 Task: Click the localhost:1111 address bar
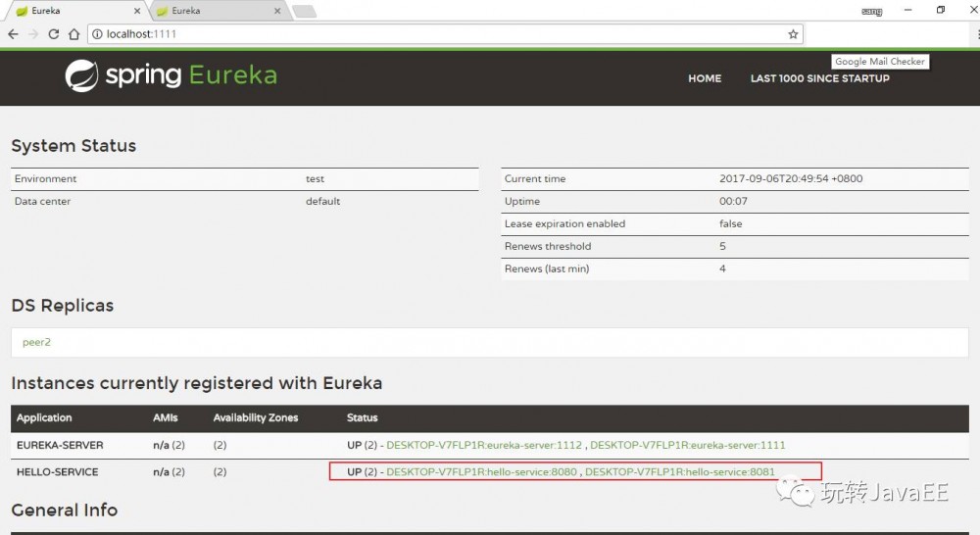(445, 33)
